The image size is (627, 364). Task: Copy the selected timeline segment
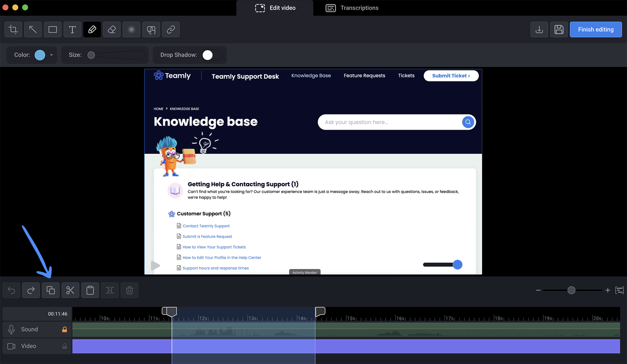pos(51,290)
